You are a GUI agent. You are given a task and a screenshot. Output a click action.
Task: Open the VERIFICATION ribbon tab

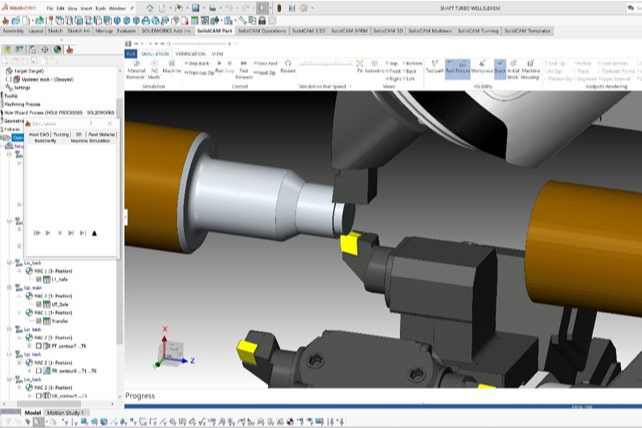190,53
